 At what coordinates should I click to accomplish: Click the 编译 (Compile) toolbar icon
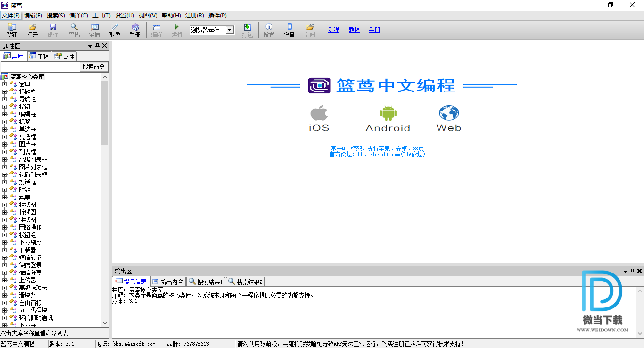point(157,30)
